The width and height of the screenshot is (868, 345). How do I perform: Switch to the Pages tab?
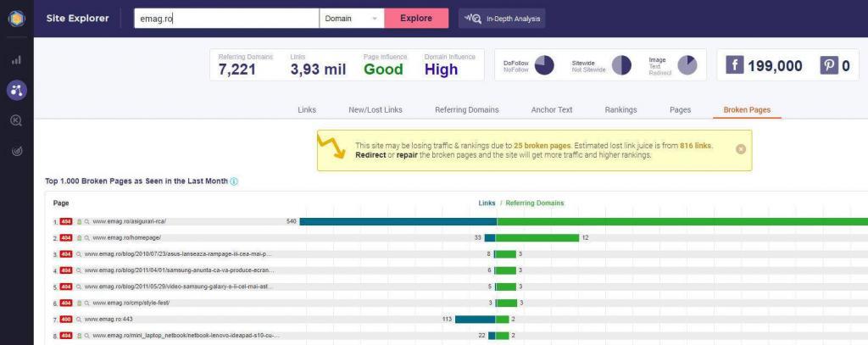(680, 109)
